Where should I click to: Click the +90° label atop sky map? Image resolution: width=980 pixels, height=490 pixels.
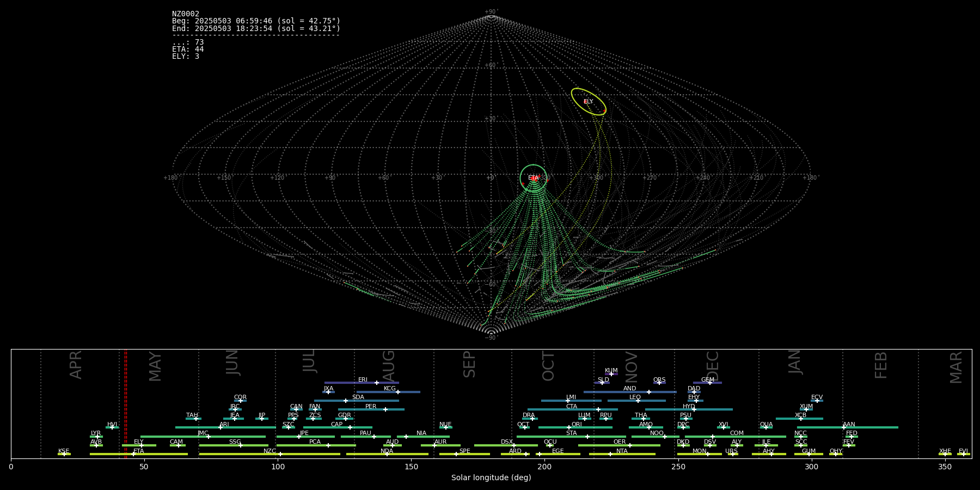491,11
